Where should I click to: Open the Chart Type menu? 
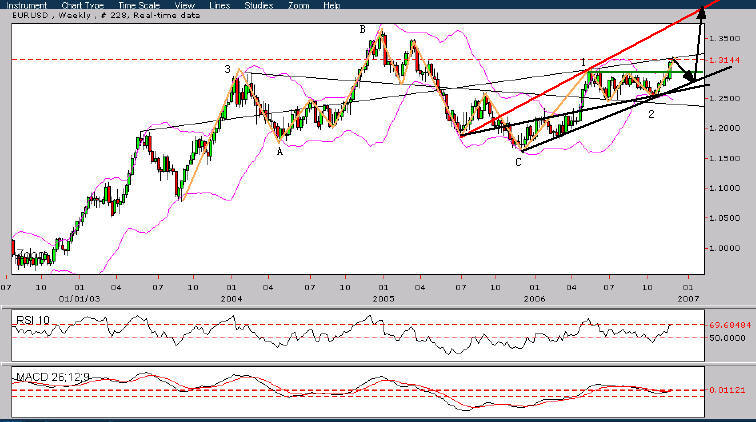click(x=82, y=5)
